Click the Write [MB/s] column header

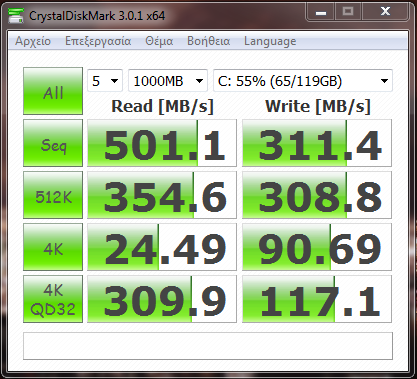(318, 106)
